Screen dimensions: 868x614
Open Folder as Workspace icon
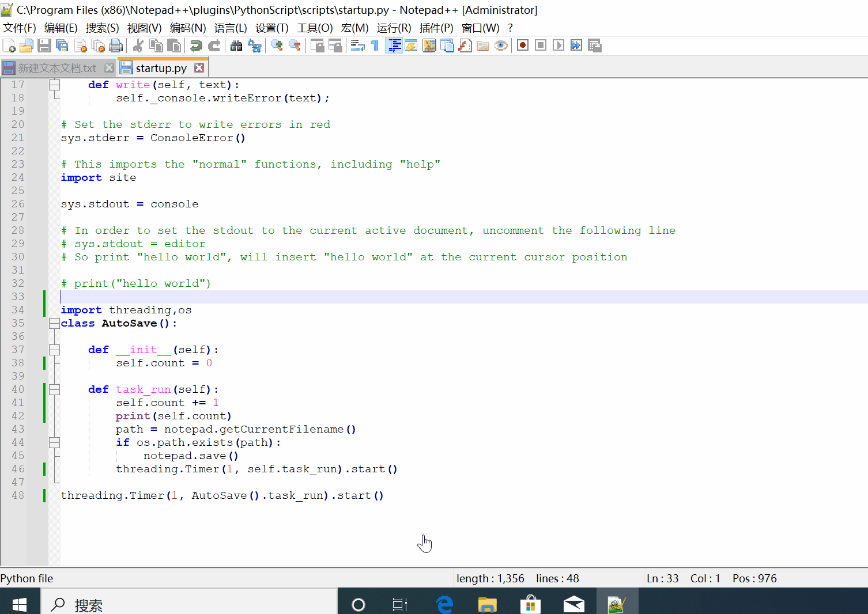483,46
